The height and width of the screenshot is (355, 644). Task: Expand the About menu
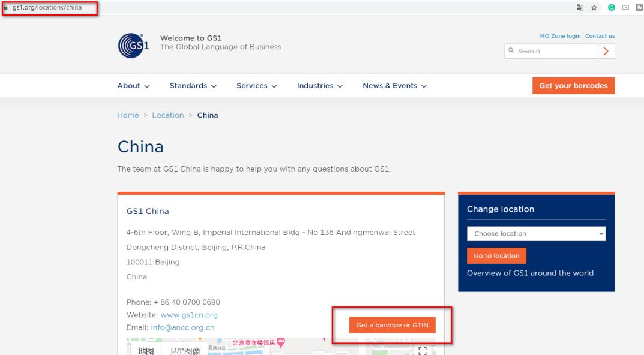[133, 85]
